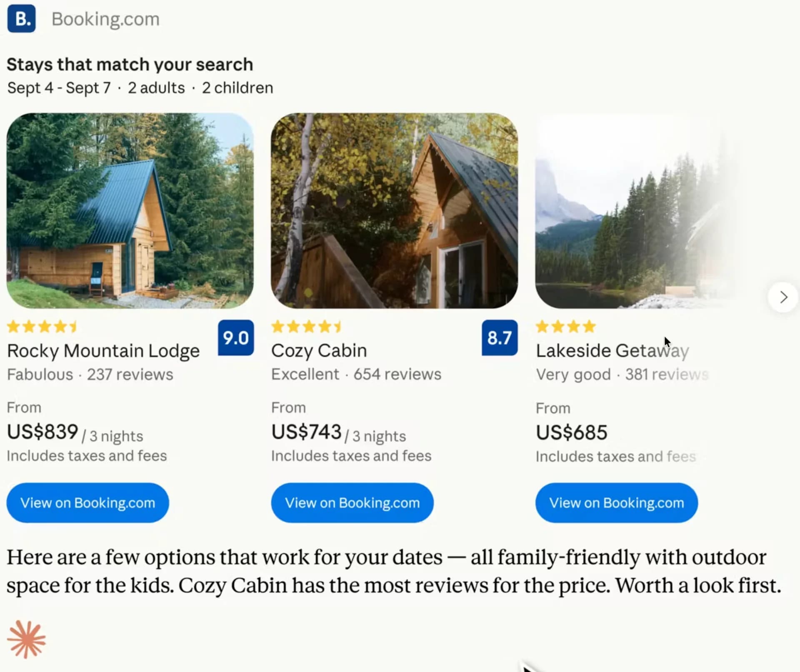Select the Lakeside Getaway title
The height and width of the screenshot is (672, 800).
[612, 351]
